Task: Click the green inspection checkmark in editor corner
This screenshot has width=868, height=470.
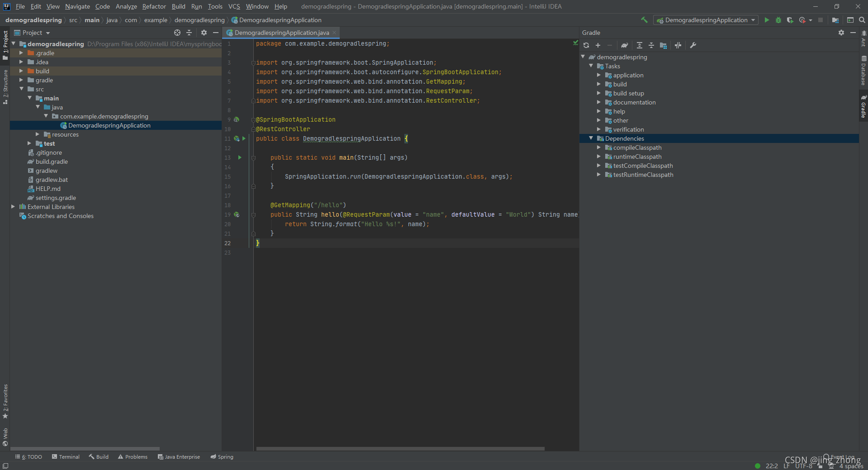Action: pos(575,43)
